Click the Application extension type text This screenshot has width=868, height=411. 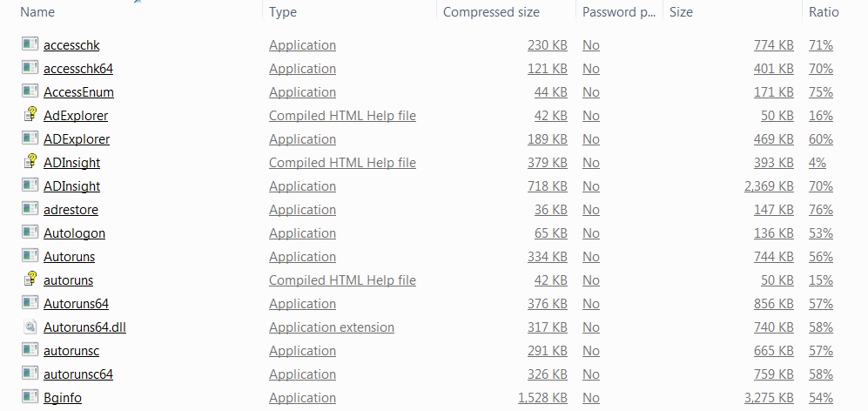(331, 327)
